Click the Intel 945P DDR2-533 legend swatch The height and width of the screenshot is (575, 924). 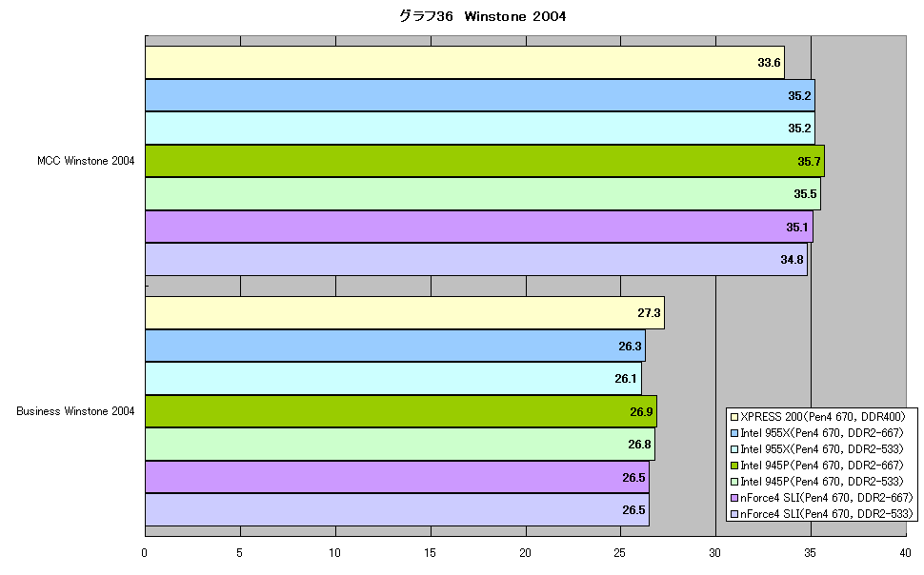click(x=734, y=482)
